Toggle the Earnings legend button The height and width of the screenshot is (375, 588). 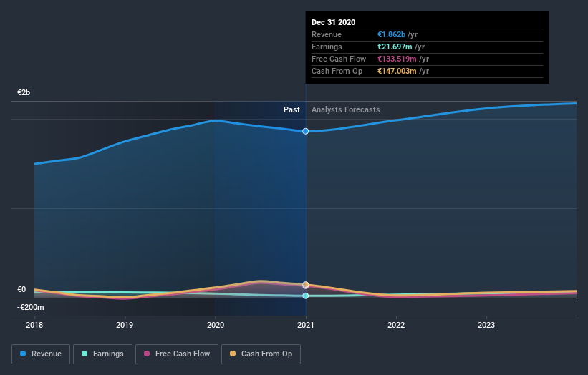pos(102,354)
